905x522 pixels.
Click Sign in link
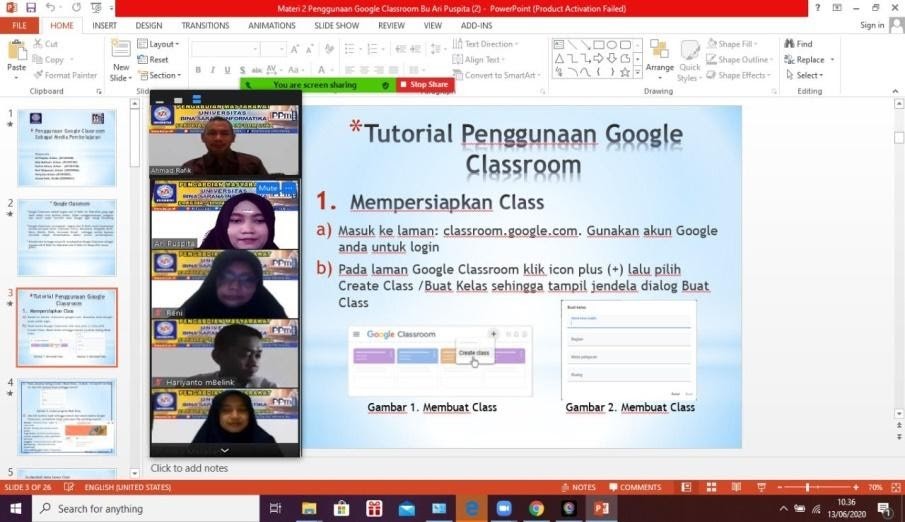[x=872, y=25]
